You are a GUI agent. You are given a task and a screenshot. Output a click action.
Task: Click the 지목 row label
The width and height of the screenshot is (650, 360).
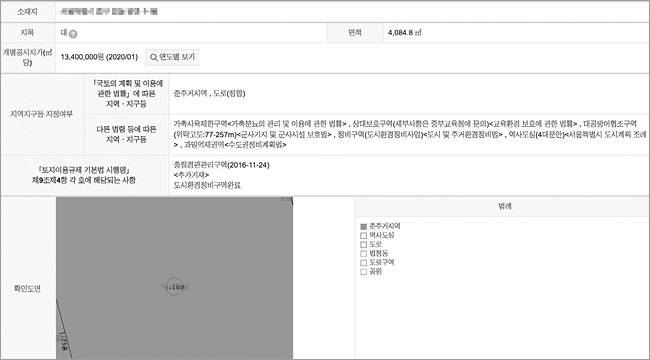pos(27,33)
